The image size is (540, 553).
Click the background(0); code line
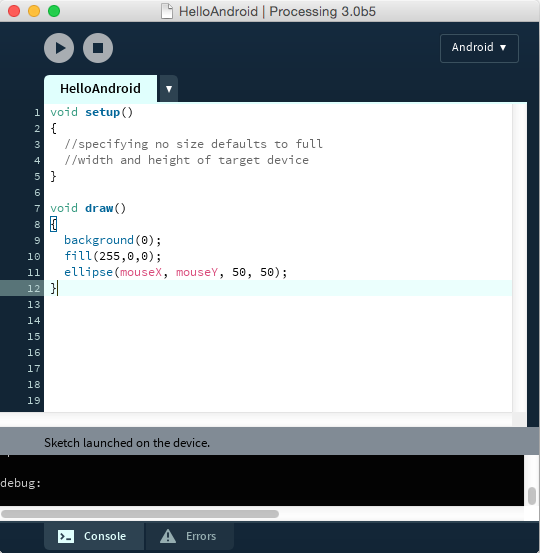click(113, 240)
